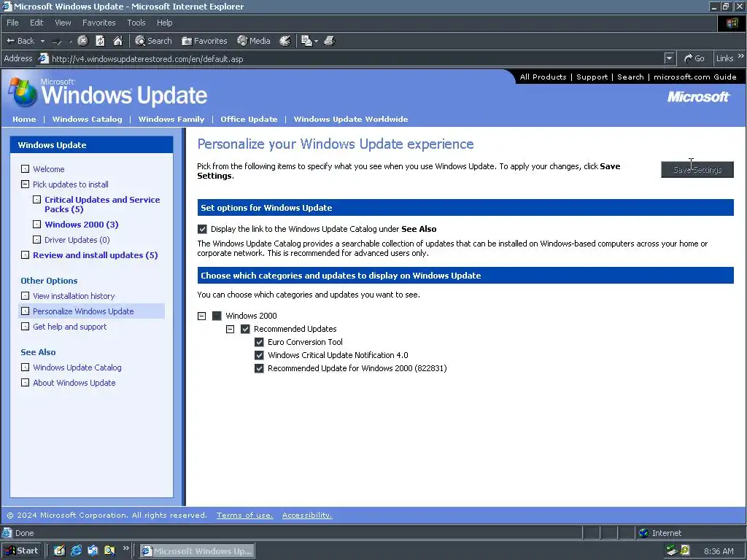This screenshot has height=560, width=747.
Task: Toggle the Windows 2000 category checkbox
Action: [217, 316]
